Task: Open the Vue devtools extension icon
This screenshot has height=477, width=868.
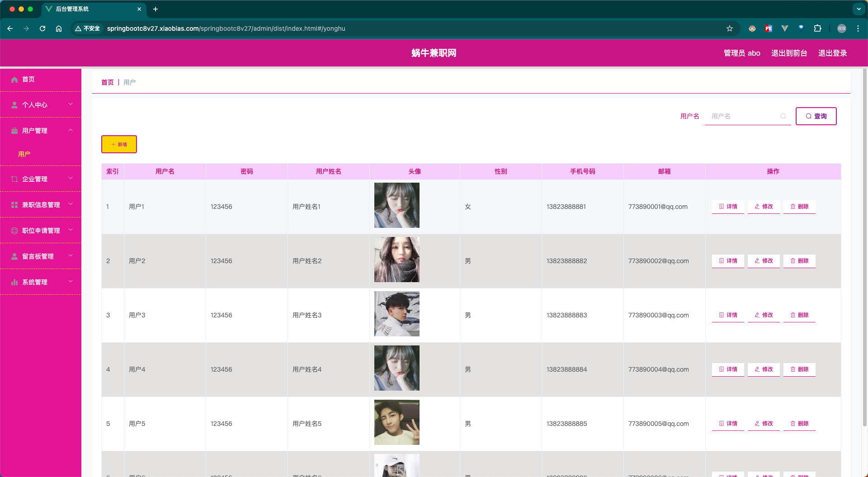Action: [x=785, y=28]
